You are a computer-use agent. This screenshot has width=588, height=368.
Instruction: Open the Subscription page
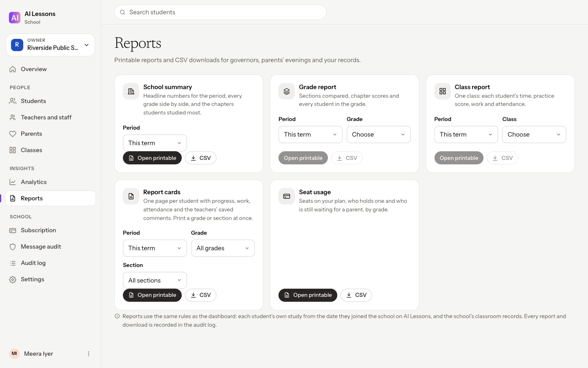coord(51,230)
